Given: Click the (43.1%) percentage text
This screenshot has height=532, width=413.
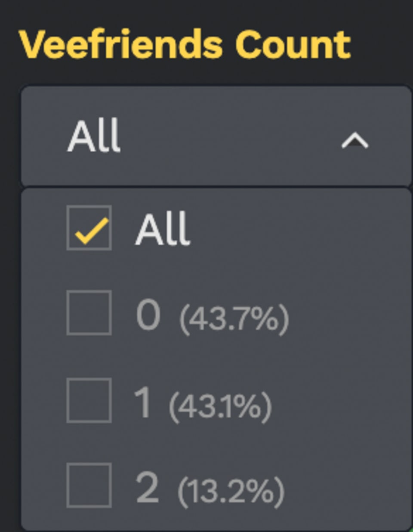Looking at the screenshot, I should [220, 406].
